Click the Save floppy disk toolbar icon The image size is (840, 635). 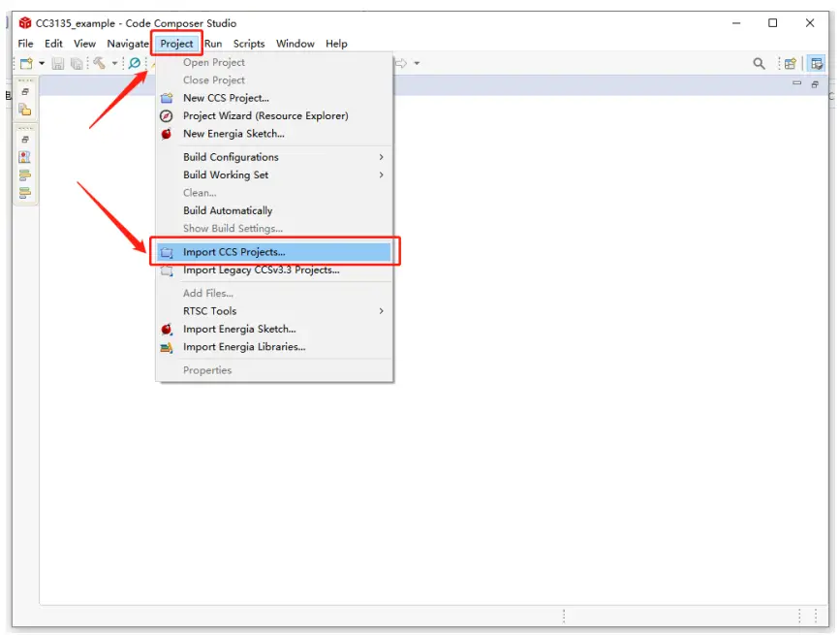click(x=58, y=63)
